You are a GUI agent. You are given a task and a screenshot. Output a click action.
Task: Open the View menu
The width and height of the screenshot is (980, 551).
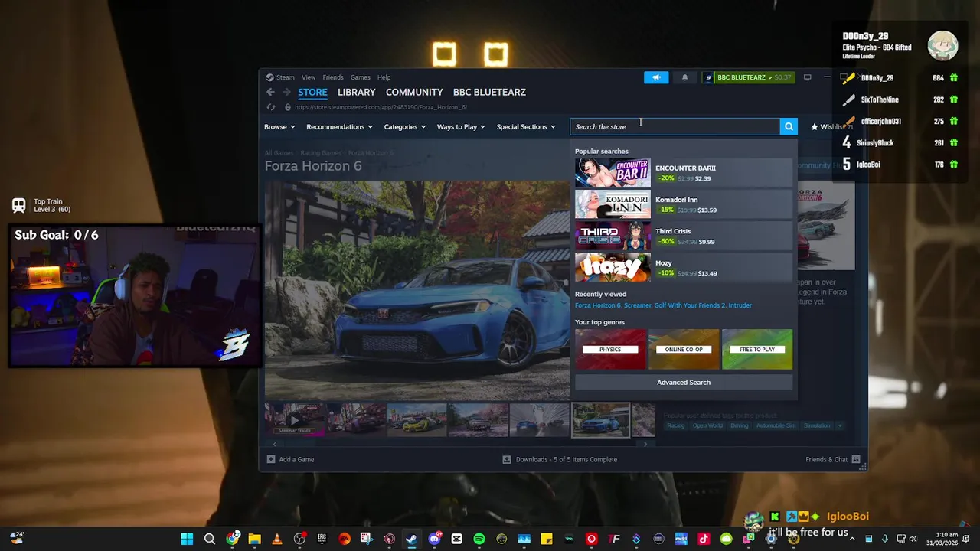pos(309,77)
